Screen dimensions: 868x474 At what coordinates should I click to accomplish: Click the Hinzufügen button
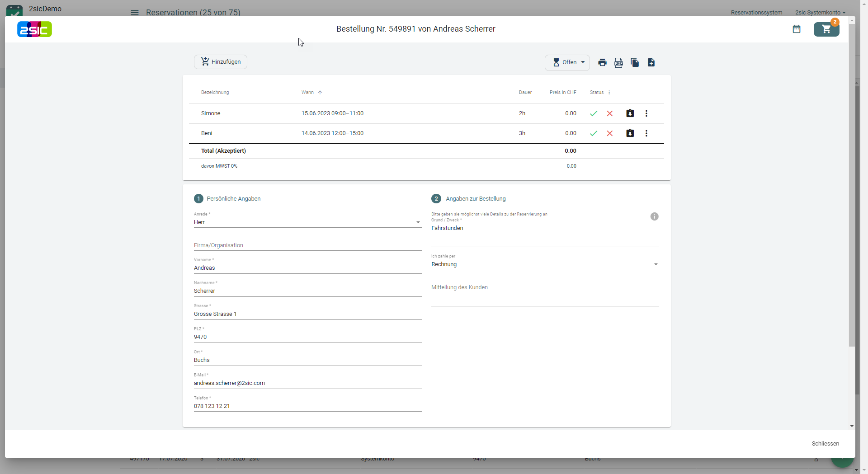coord(221,62)
